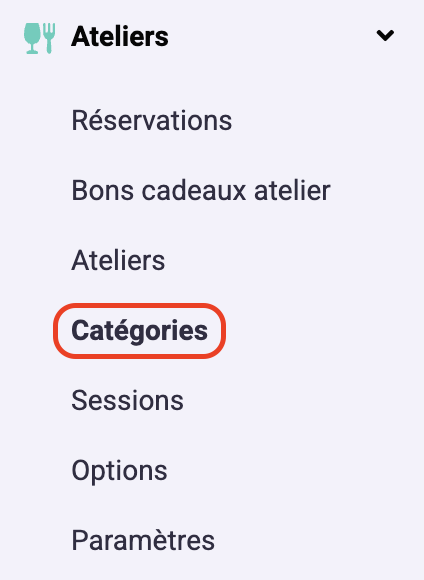View workshop gift vouchers link
This screenshot has height=580, width=424.
click(x=201, y=190)
